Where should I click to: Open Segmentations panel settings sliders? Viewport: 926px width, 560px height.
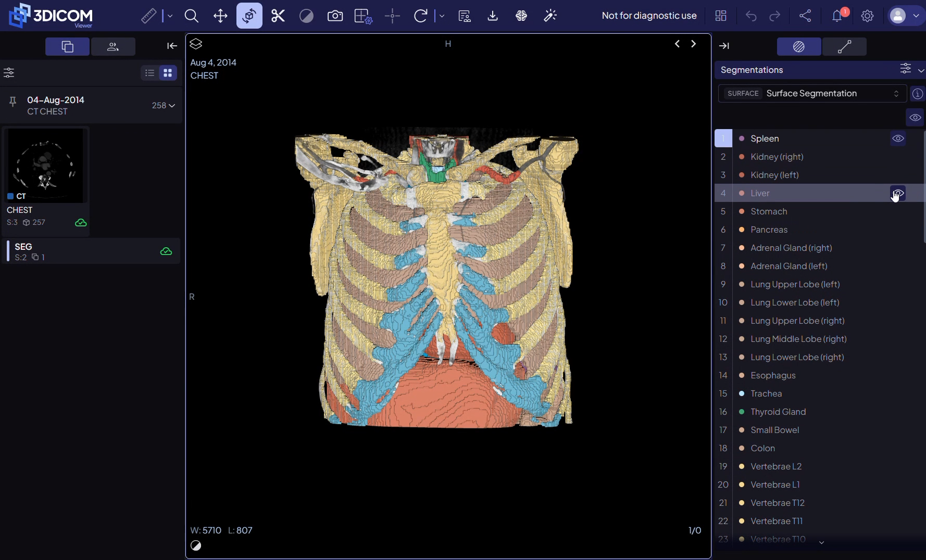(906, 69)
